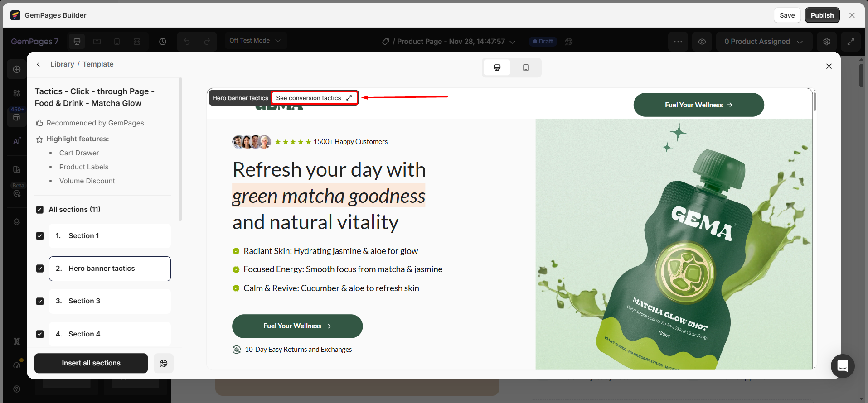This screenshot has height=403, width=868.
Task: Click the matcha pouch product image
Action: tap(674, 244)
